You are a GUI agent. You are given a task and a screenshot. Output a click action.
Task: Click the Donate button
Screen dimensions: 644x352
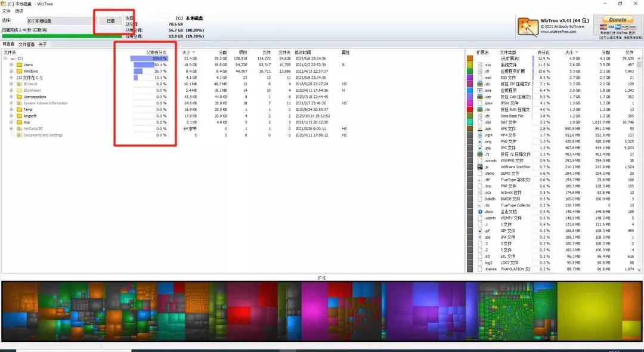coord(617,20)
